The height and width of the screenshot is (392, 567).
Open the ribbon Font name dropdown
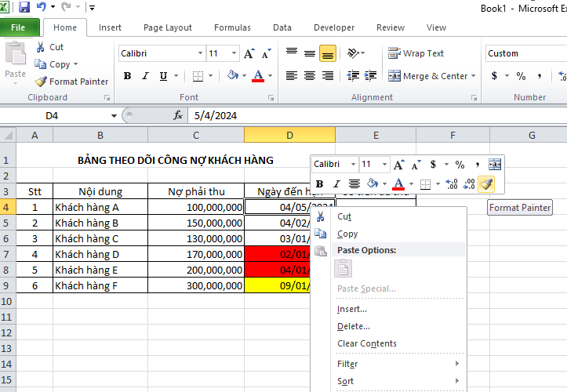coord(200,53)
